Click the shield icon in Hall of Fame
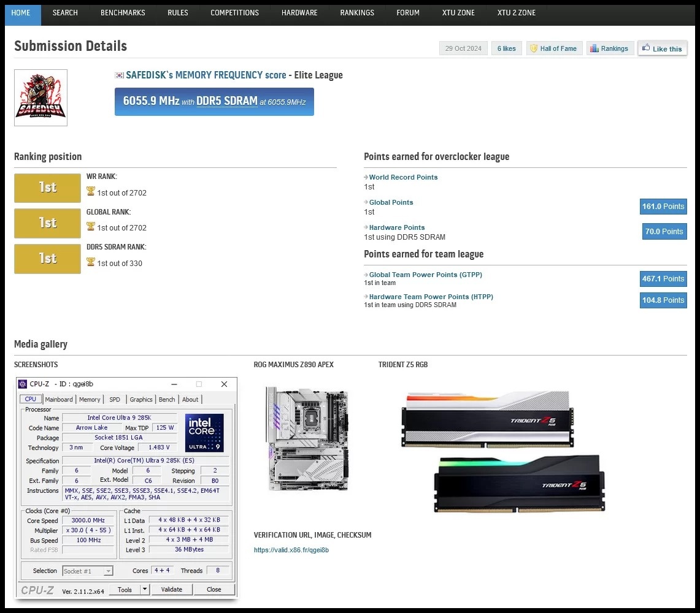The height and width of the screenshot is (613, 700). [x=534, y=48]
